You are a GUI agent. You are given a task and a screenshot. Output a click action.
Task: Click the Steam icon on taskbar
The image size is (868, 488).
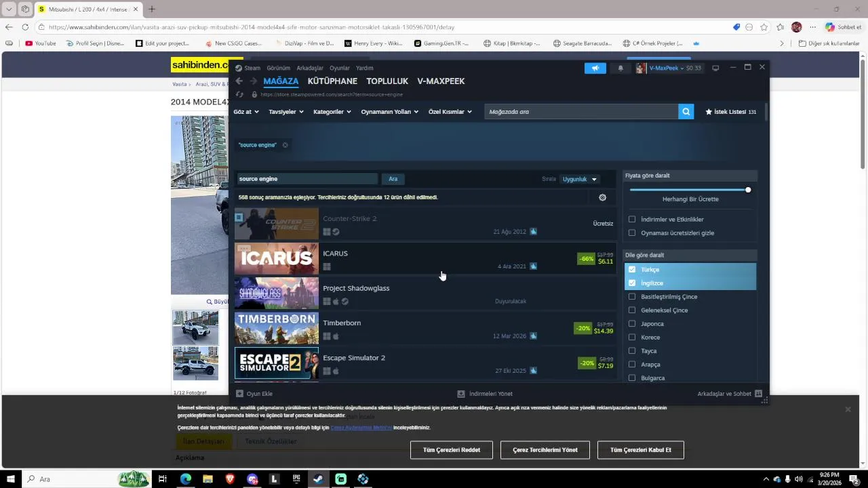[318, 479]
